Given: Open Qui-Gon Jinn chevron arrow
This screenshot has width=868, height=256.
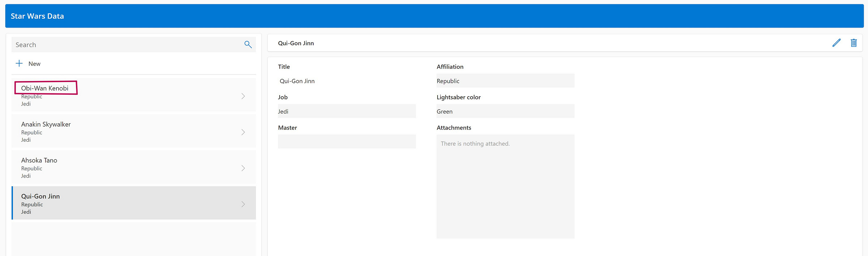Looking at the screenshot, I should coord(243,204).
